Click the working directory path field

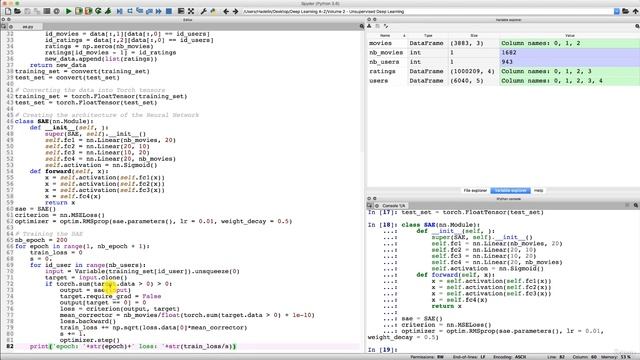tap(428, 11)
